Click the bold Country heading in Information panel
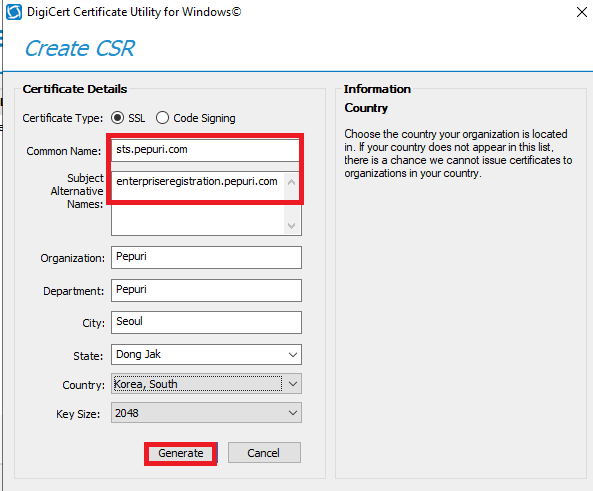 pos(366,108)
